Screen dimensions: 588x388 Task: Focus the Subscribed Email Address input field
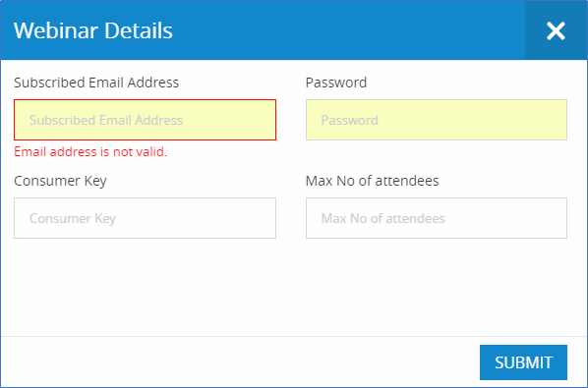point(146,120)
